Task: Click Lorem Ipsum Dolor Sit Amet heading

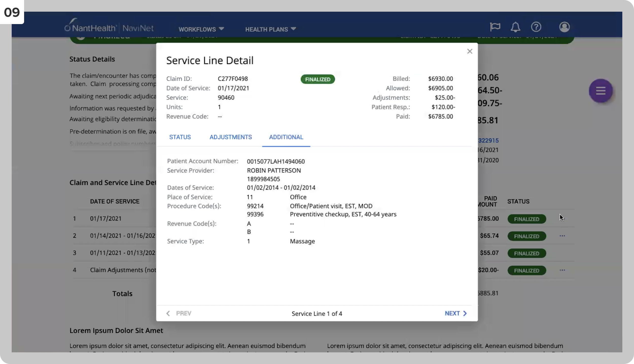Action: pos(116,331)
